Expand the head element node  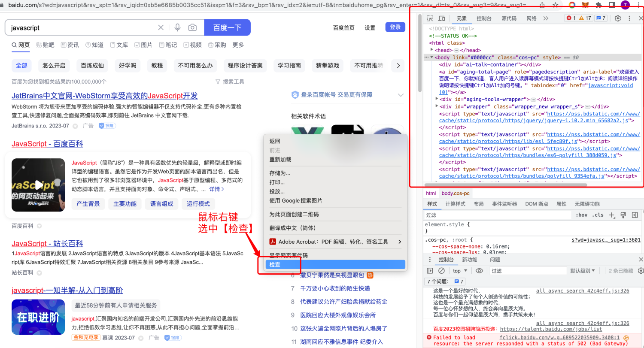[x=432, y=50]
